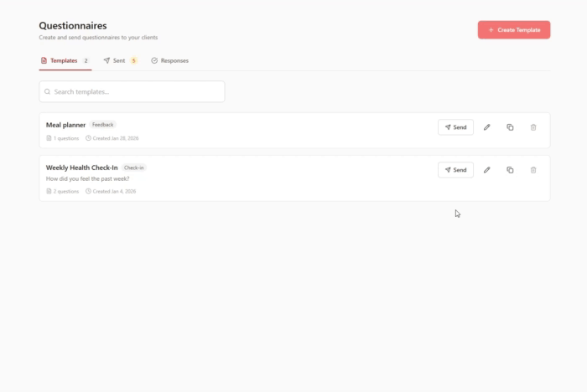The height and width of the screenshot is (392, 587).
Task: Click pencil icon for Weekly Health Check-In
Action: pos(486,170)
